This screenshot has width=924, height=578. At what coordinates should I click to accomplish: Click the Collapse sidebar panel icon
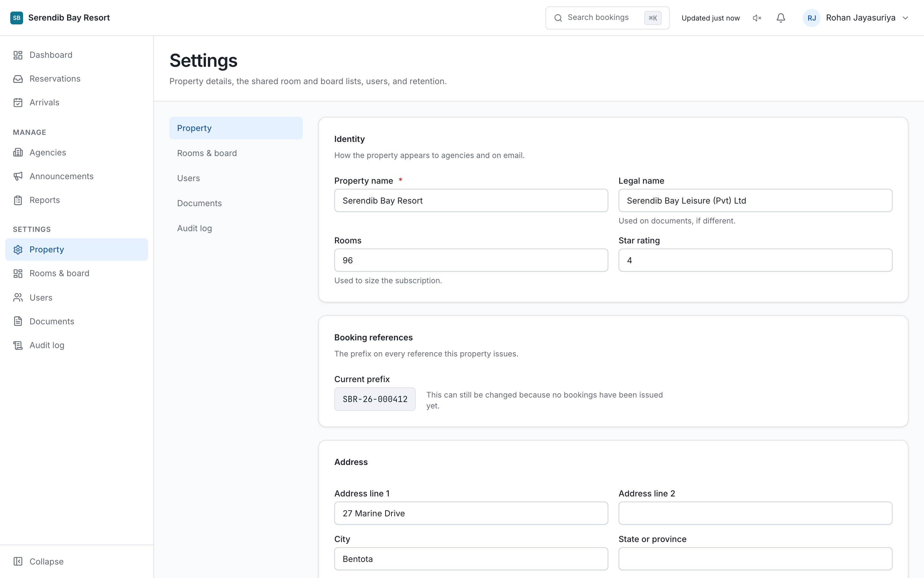(x=18, y=561)
